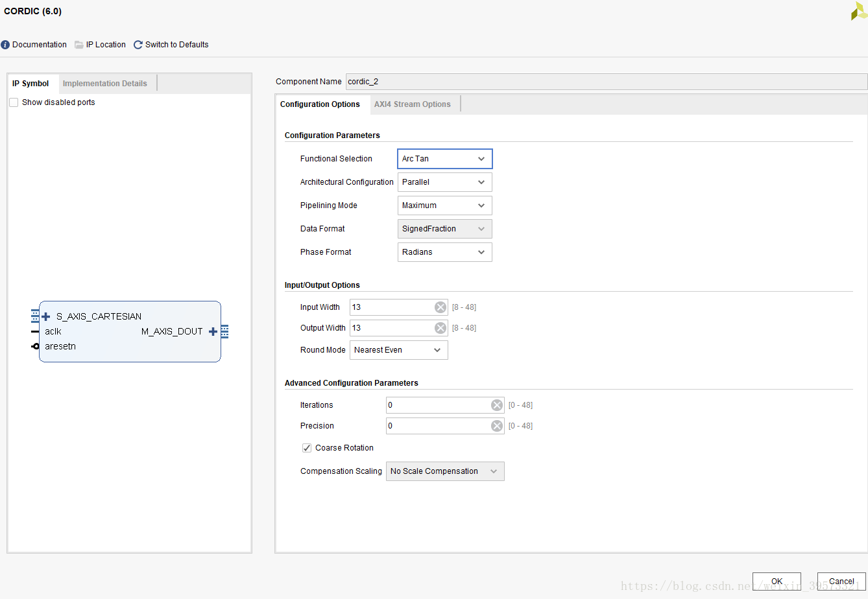Open the Documentation info icon
Screen dimensions: 868x599
point(5,45)
